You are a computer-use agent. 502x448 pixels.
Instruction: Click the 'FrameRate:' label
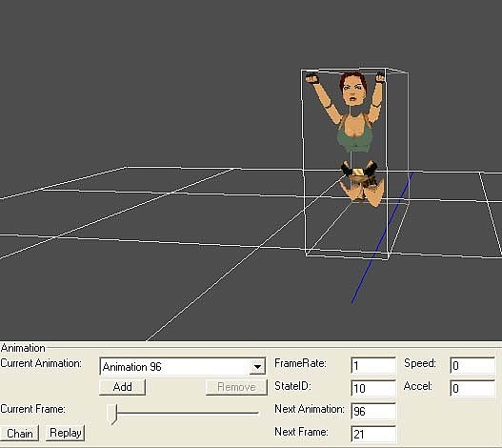[x=300, y=363]
